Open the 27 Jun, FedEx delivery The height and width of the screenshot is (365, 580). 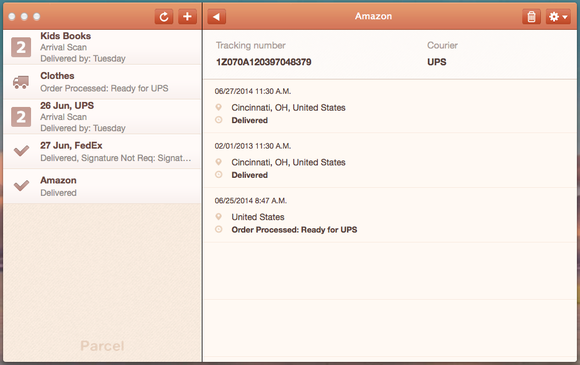[x=102, y=151]
